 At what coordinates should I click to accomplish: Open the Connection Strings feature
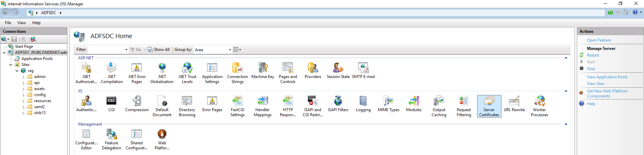(237, 72)
